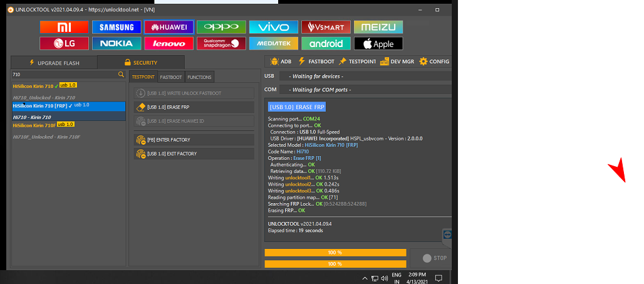Show hidden tray icons chevron

click(x=365, y=278)
